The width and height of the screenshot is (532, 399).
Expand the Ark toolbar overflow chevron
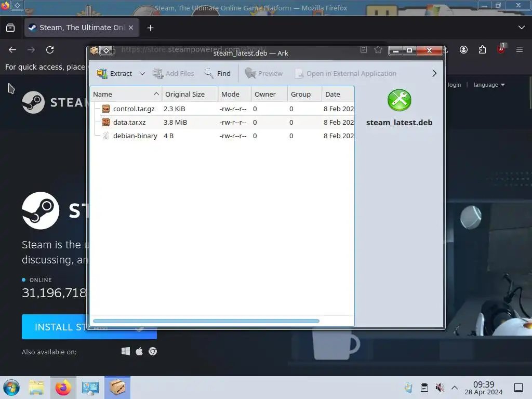(x=434, y=73)
